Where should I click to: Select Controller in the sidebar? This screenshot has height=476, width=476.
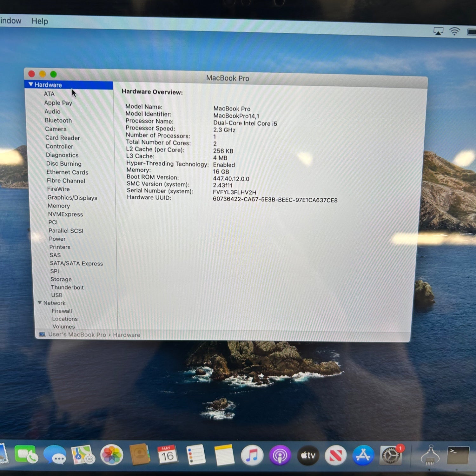click(x=59, y=146)
